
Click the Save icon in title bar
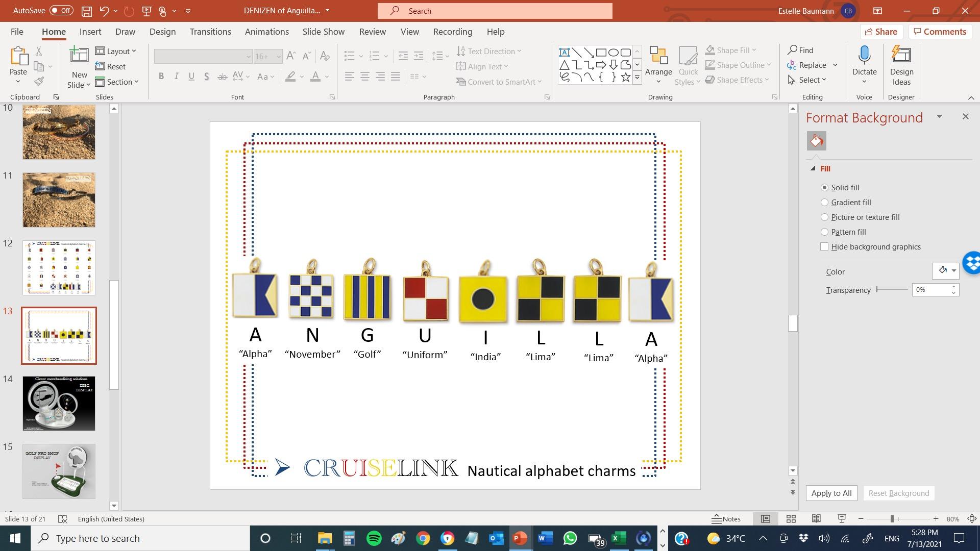click(x=86, y=11)
